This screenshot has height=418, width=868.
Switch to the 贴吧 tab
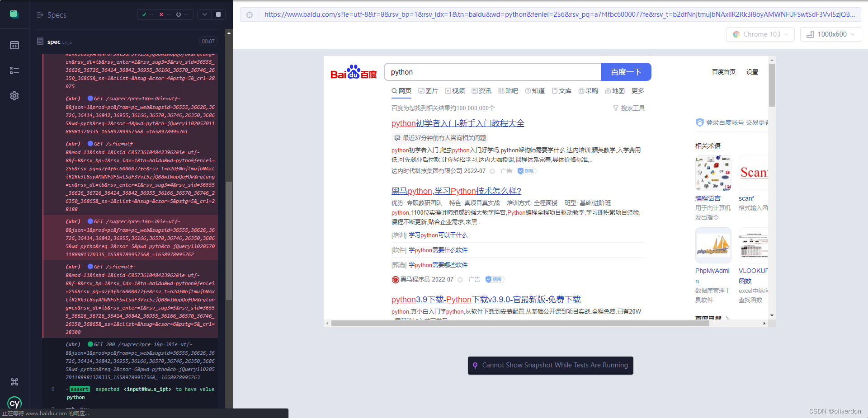pyautogui.click(x=508, y=91)
